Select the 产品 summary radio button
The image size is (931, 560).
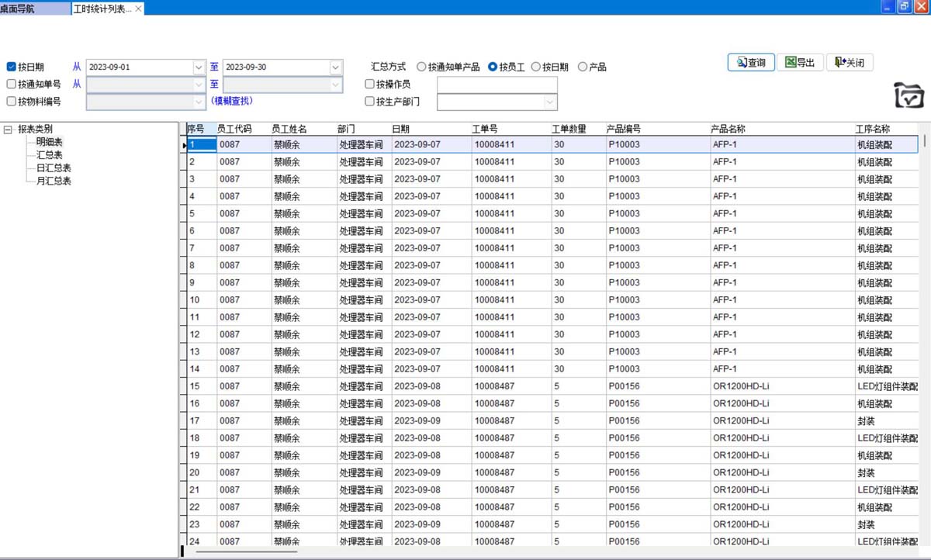(x=583, y=67)
